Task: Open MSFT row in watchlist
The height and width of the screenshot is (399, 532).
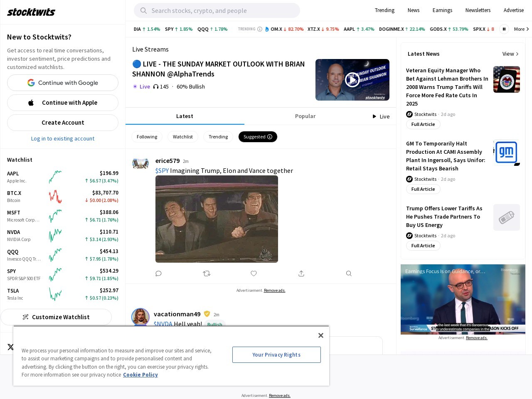Action: 63,216
